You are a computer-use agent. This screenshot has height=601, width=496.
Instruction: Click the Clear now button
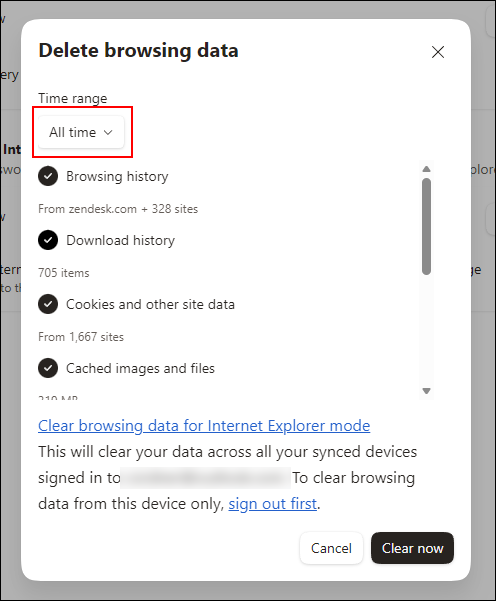click(412, 548)
